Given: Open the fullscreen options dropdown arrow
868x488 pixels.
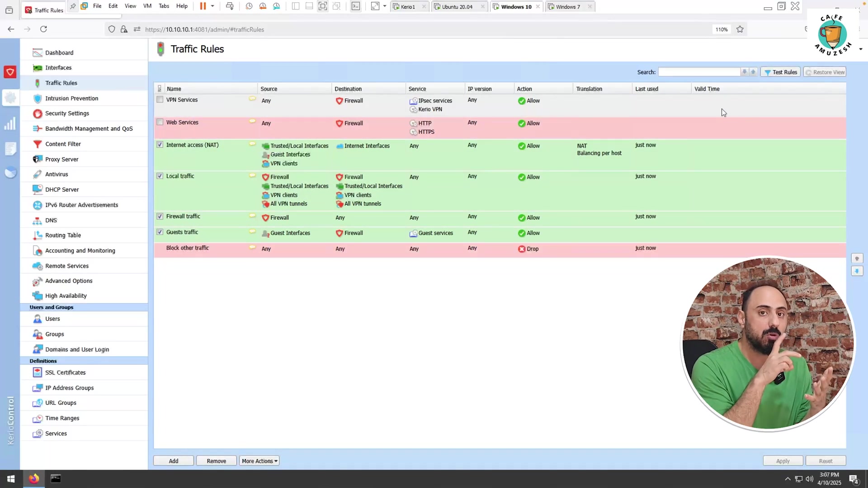Looking at the screenshot, I should [385, 6].
